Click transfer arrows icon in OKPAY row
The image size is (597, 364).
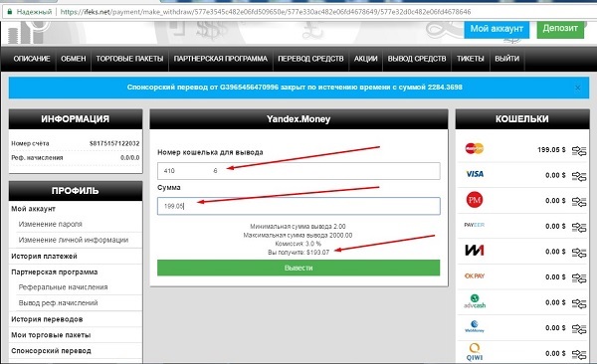click(x=579, y=278)
